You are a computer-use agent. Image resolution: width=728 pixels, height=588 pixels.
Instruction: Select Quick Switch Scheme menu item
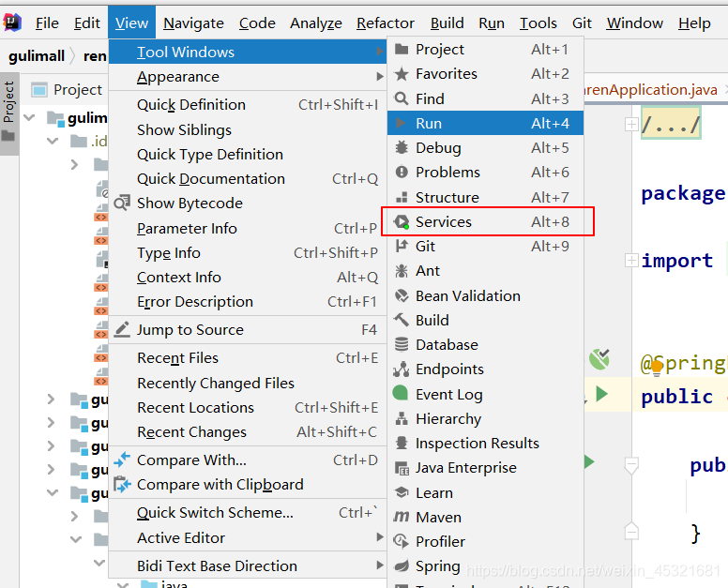(248, 512)
